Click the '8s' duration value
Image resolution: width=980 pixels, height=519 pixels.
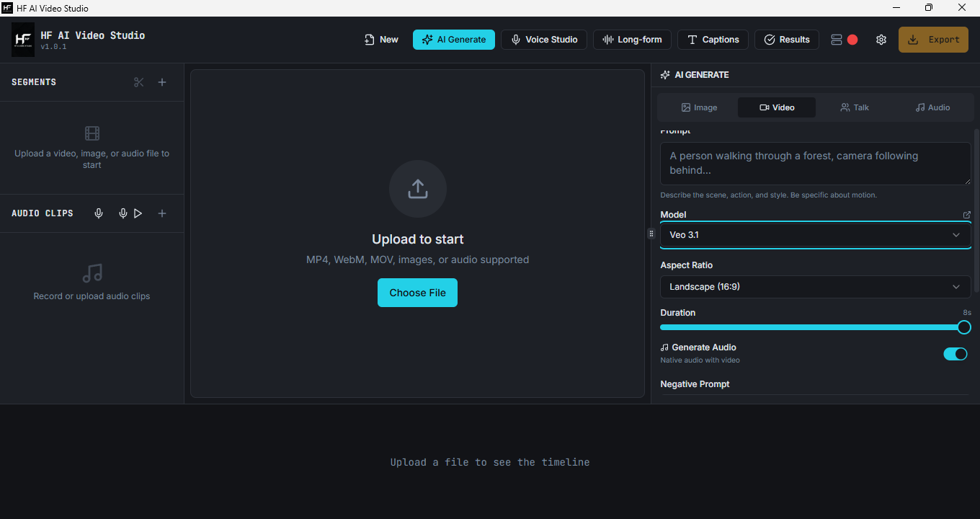(x=967, y=313)
